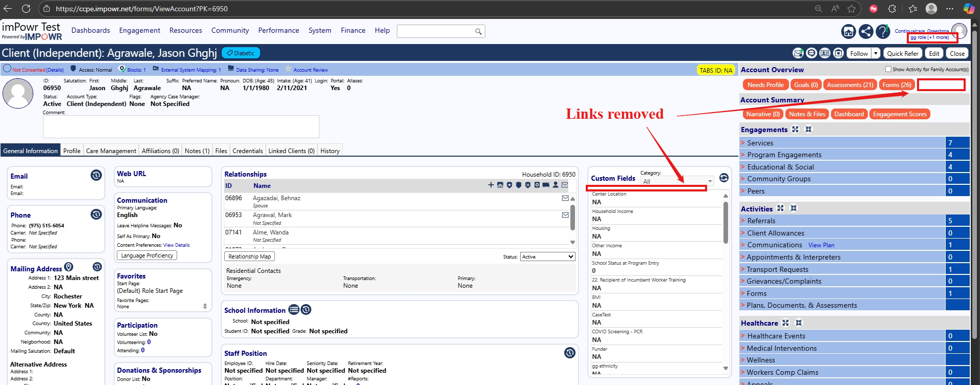The image size is (980, 385).
Task: Click the Custom Fields vertical scrollbar
Action: click(x=726, y=223)
